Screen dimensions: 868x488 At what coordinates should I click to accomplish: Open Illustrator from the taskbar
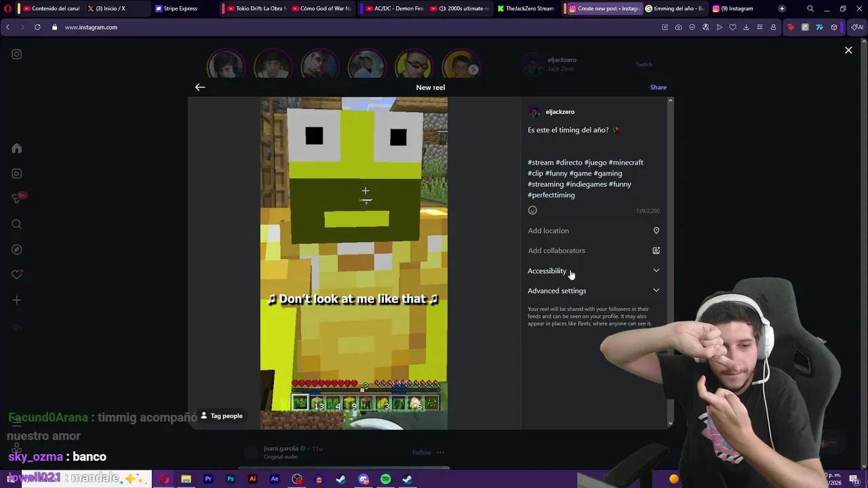252,479
